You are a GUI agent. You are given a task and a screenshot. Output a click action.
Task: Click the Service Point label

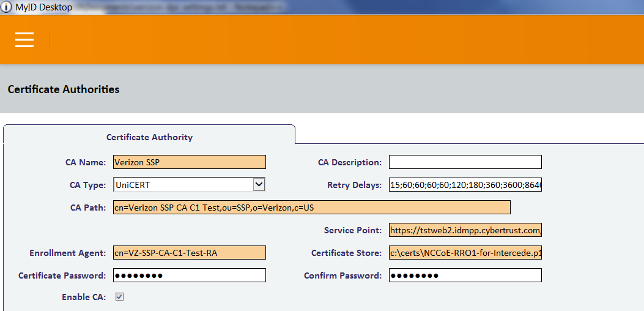point(353,230)
